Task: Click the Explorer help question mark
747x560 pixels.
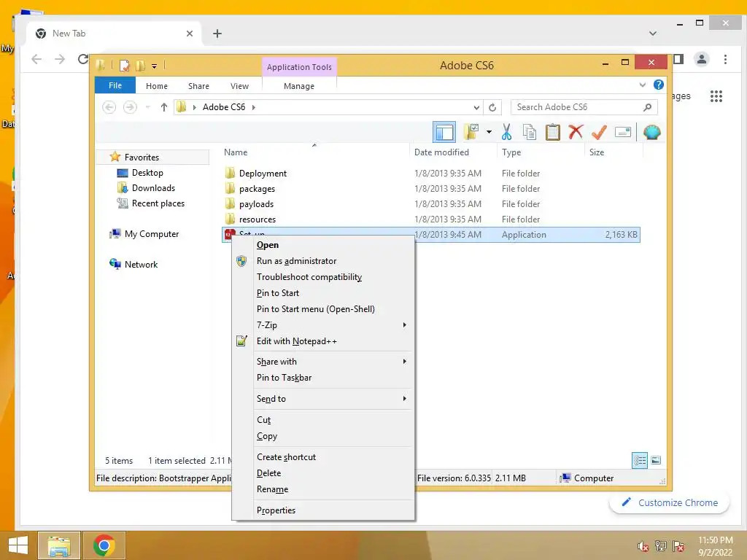Action: click(x=659, y=85)
